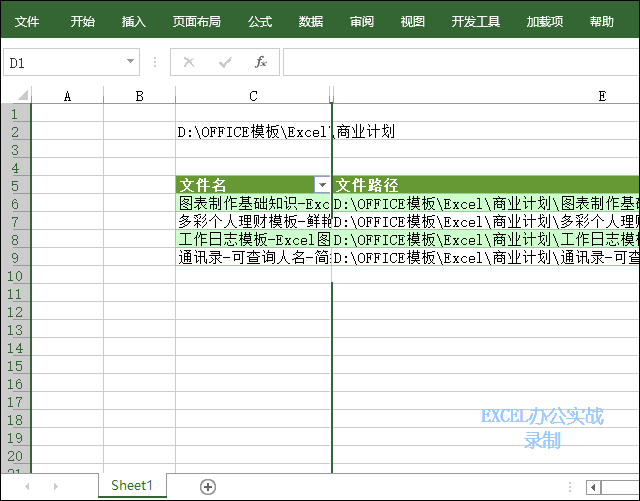
Task: Switch to the 插入 ribbon tab
Action: (x=134, y=22)
